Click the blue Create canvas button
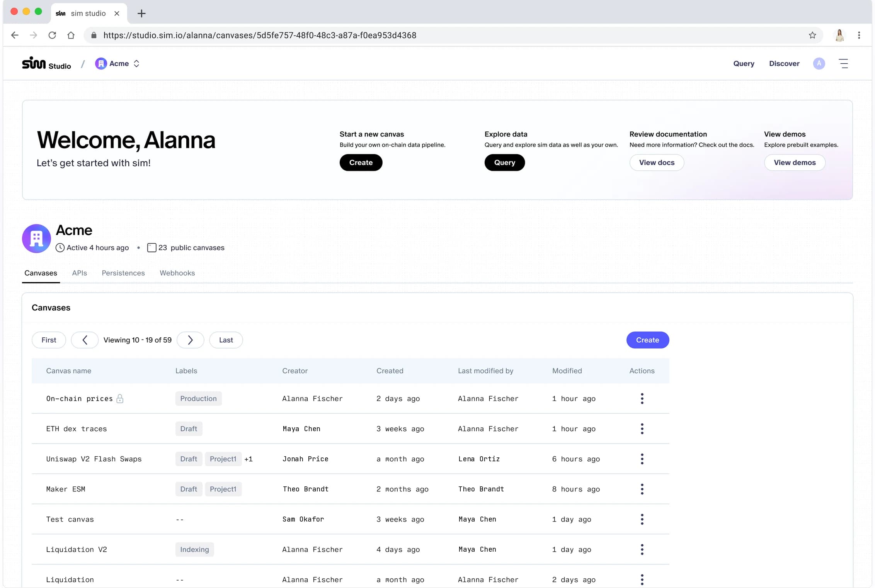 (647, 340)
